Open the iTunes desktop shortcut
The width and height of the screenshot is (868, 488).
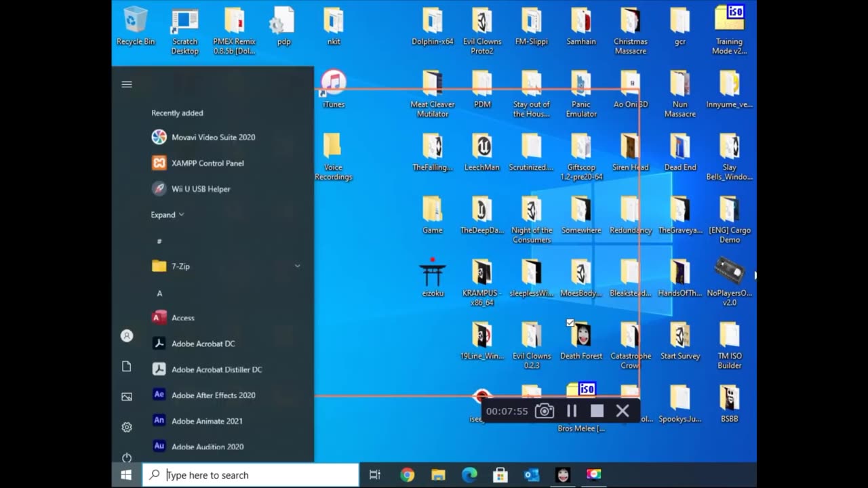pos(334,89)
